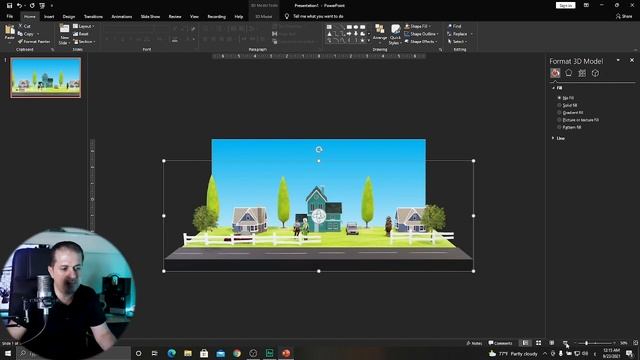The height and width of the screenshot is (360, 640).
Task: Click the Share button
Action: pyautogui.click(x=624, y=16)
